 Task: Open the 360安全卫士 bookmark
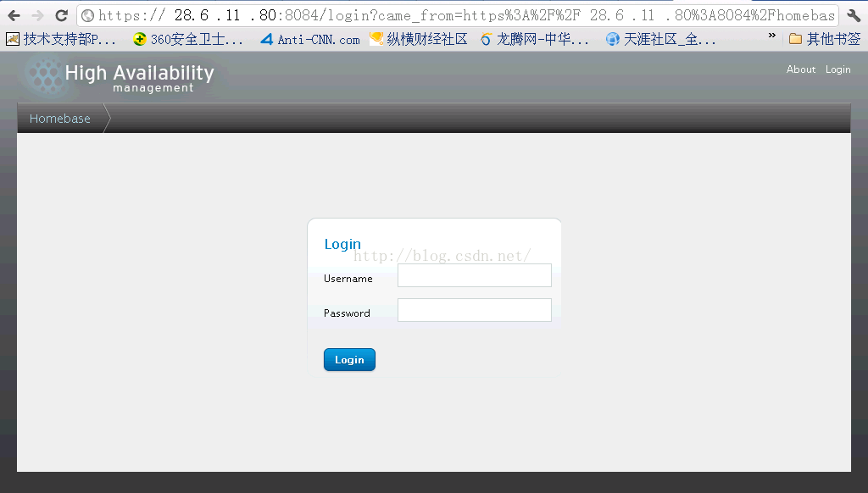[188, 39]
